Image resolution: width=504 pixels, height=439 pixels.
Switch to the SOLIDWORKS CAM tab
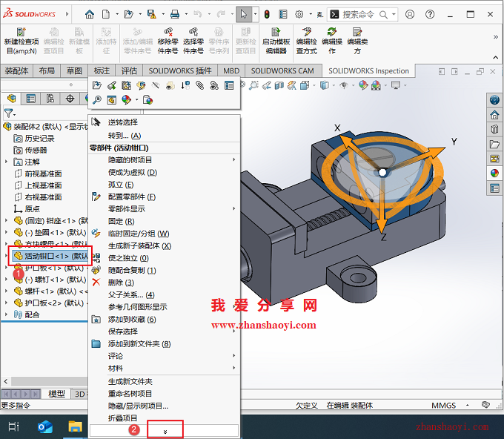[282, 70]
